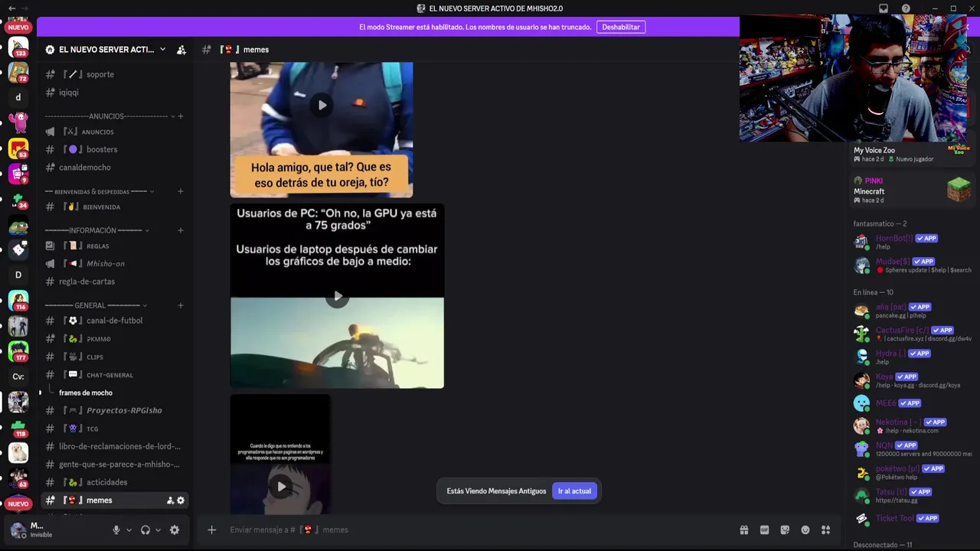Open the help question mark icon
Image resolution: width=980 pixels, height=551 pixels.
click(906, 8)
